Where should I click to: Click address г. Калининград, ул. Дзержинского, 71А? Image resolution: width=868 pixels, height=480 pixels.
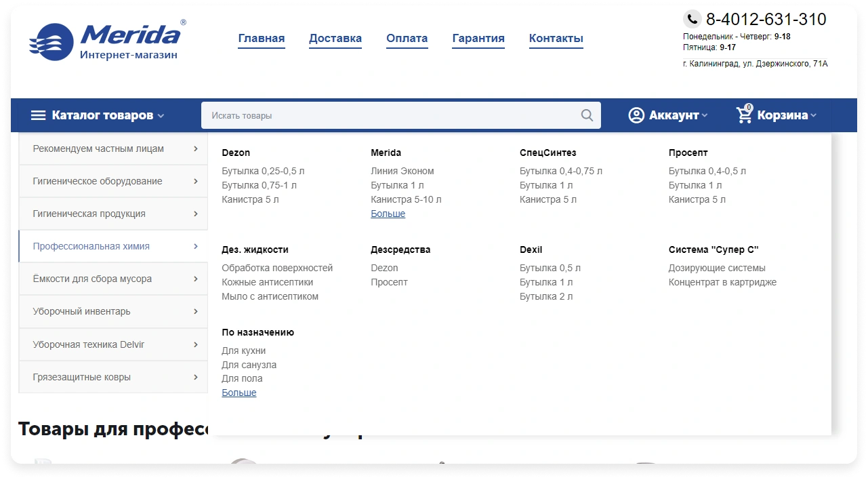pyautogui.click(x=756, y=64)
